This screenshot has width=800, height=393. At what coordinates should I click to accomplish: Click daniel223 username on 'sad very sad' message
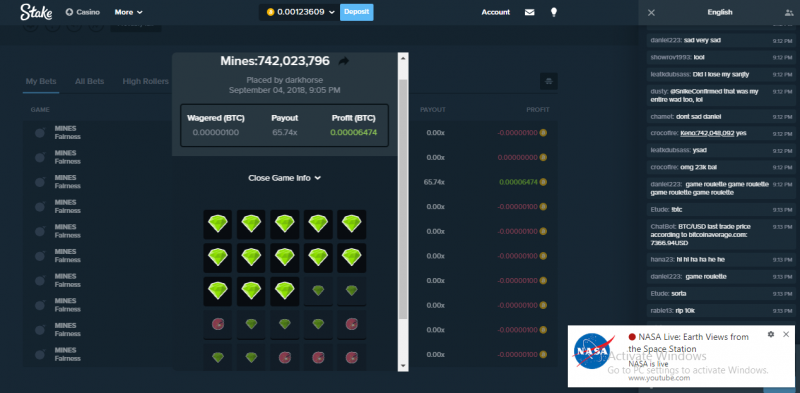click(x=666, y=40)
